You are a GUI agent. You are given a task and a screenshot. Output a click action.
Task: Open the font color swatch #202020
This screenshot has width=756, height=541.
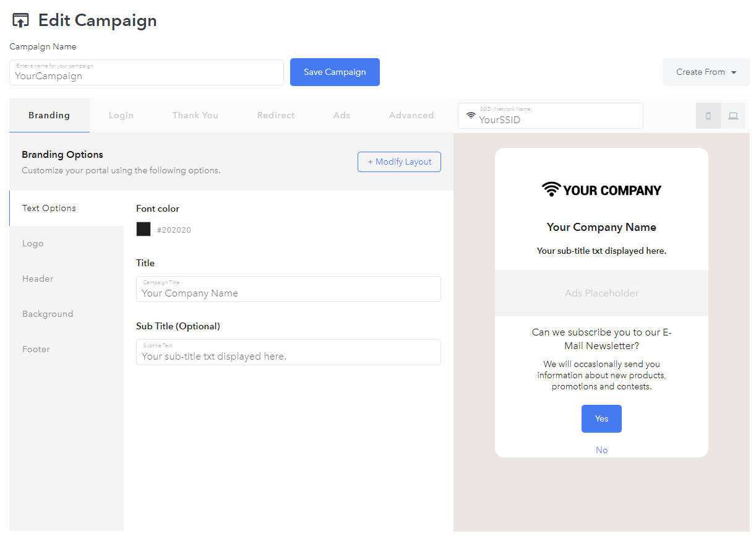[144, 229]
